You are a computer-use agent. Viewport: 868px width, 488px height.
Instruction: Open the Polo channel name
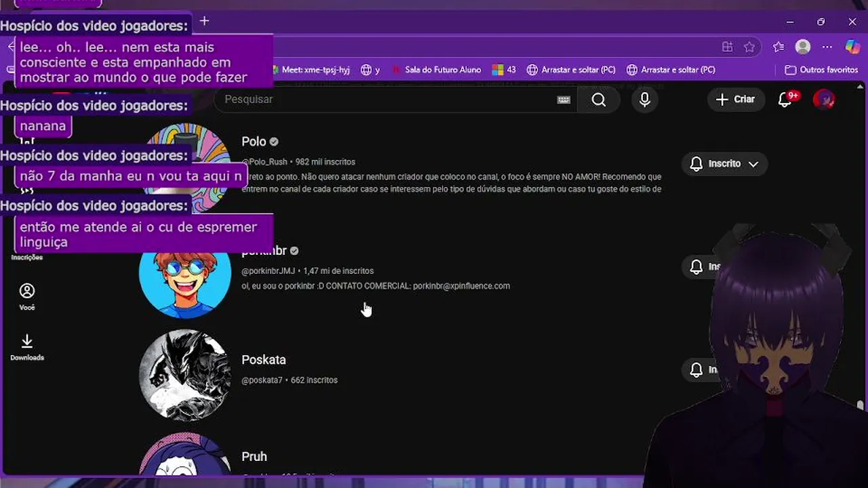click(254, 142)
